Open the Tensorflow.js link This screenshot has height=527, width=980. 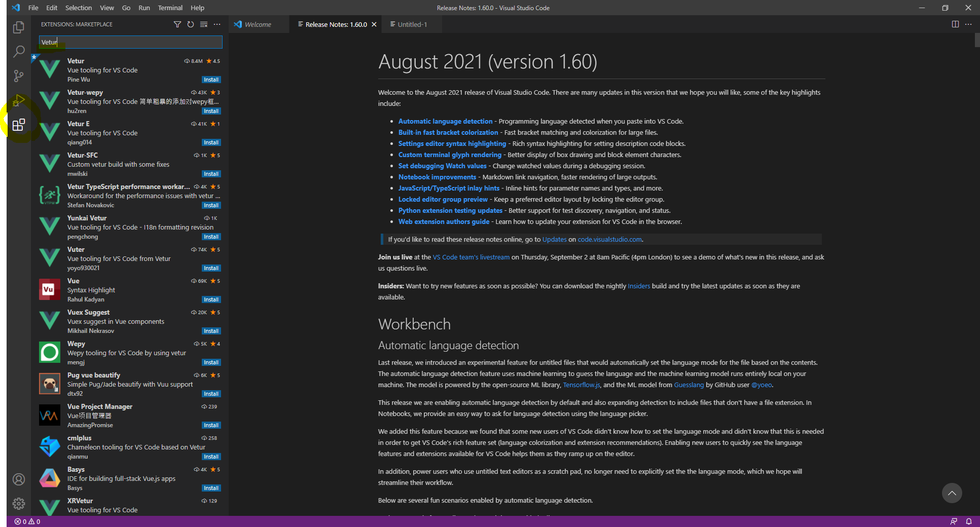581,385
